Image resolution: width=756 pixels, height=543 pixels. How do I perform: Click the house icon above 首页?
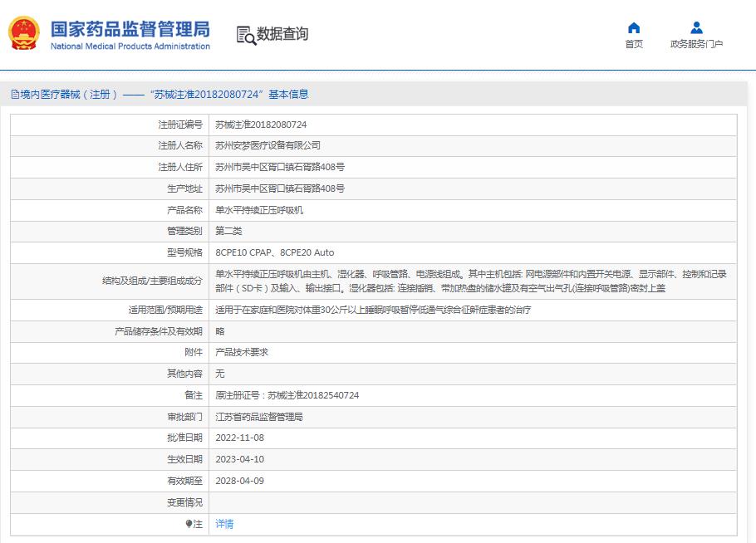click(x=634, y=27)
